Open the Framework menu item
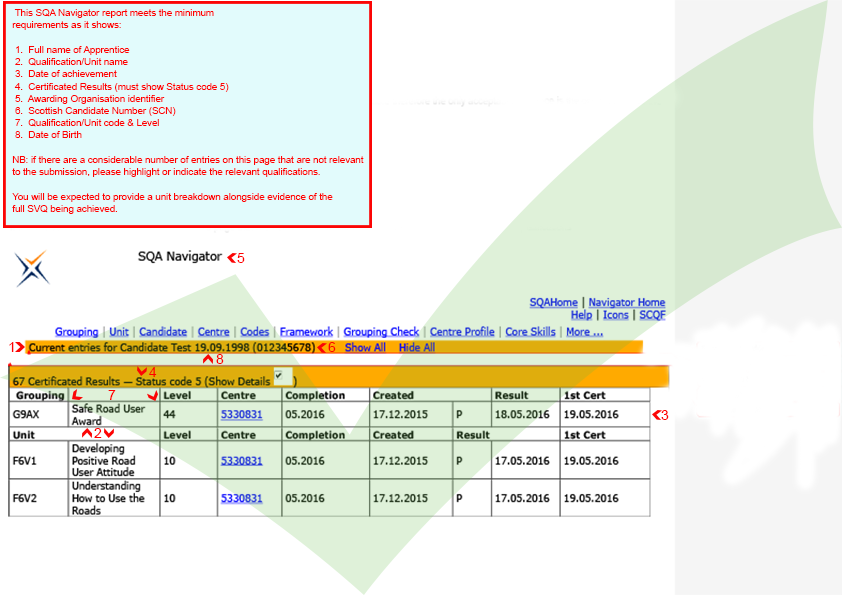Screen dimensions: 842x595 [x=306, y=332]
